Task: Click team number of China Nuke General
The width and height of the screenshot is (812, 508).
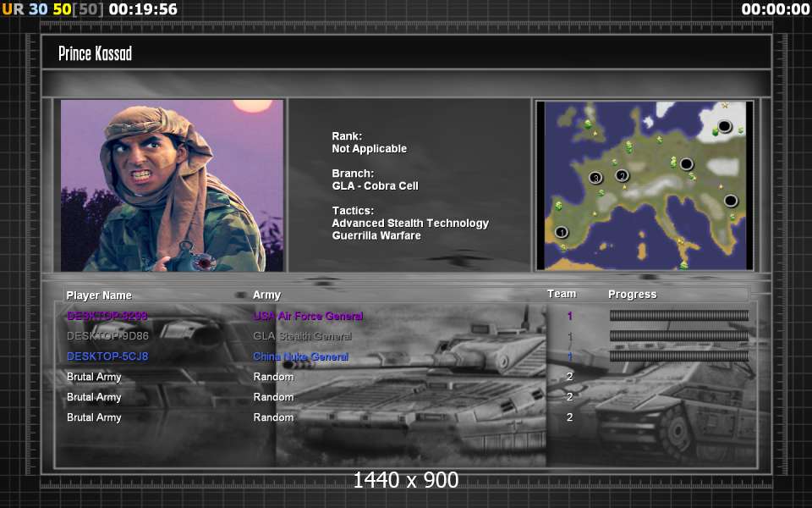Action: pos(569,356)
